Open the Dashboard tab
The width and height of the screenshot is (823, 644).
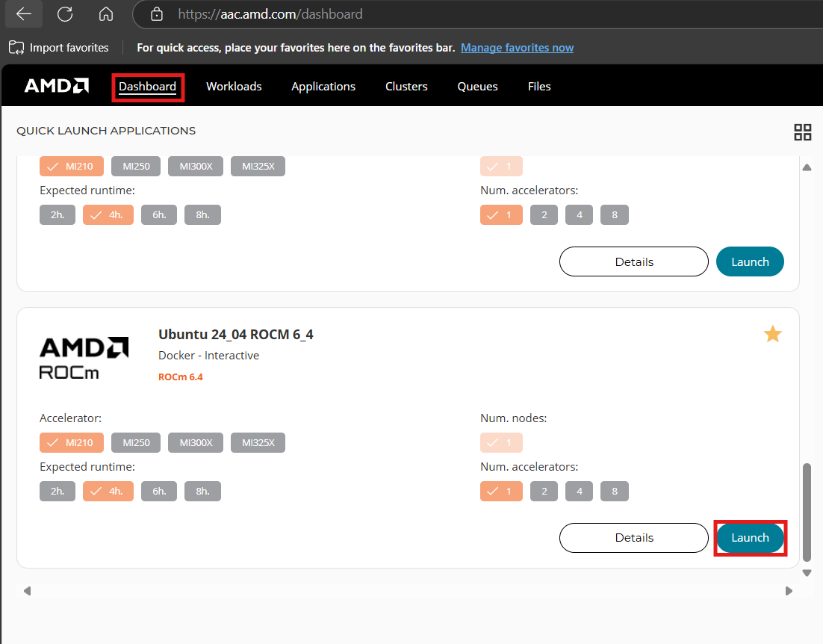tap(147, 87)
